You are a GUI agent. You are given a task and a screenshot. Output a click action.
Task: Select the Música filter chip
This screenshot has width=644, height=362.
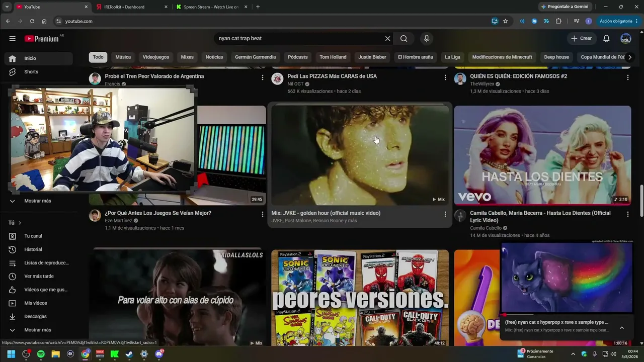pos(123,57)
